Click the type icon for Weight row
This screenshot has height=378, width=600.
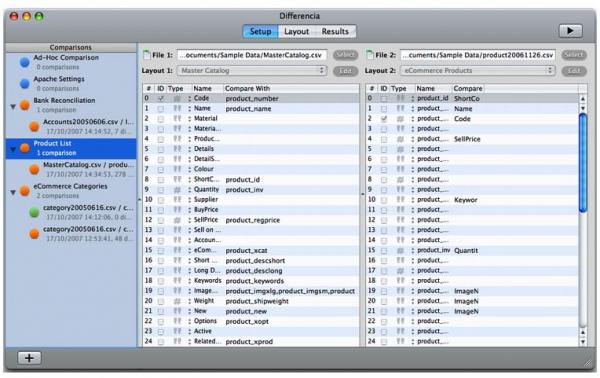[177, 301]
